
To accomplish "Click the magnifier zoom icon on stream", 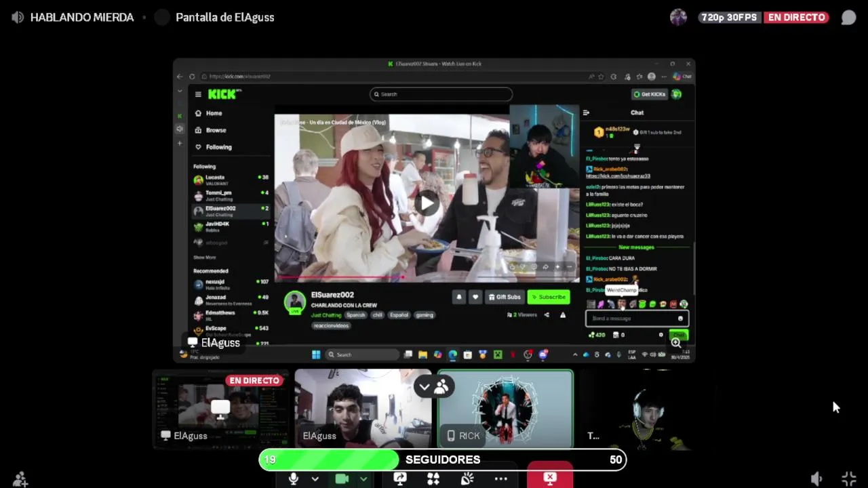I will pyautogui.click(x=676, y=343).
